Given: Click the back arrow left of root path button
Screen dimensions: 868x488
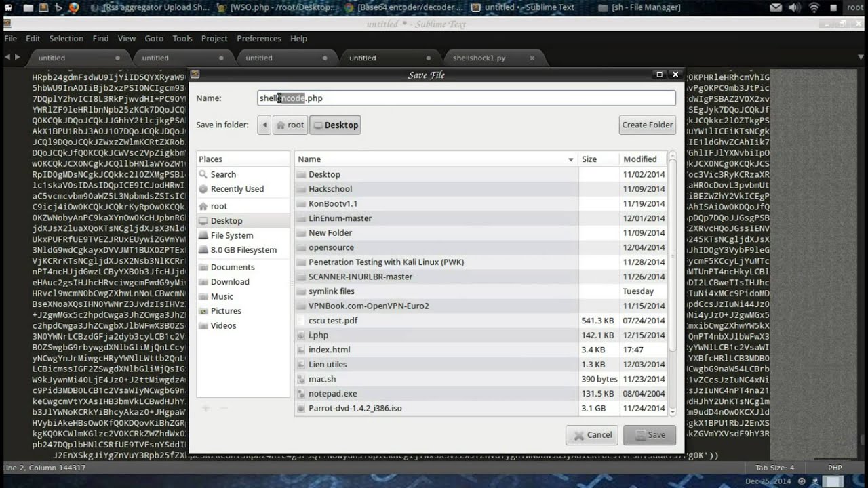Looking at the screenshot, I should (x=264, y=125).
